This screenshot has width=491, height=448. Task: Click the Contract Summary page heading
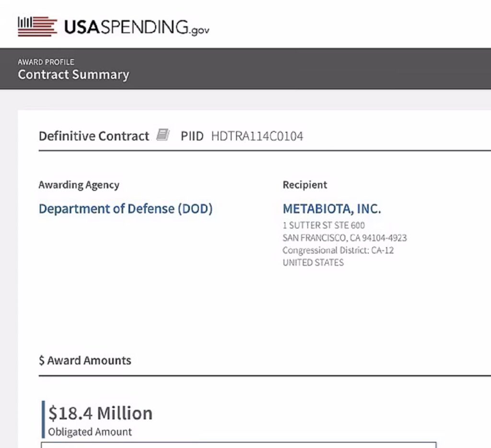(73, 74)
